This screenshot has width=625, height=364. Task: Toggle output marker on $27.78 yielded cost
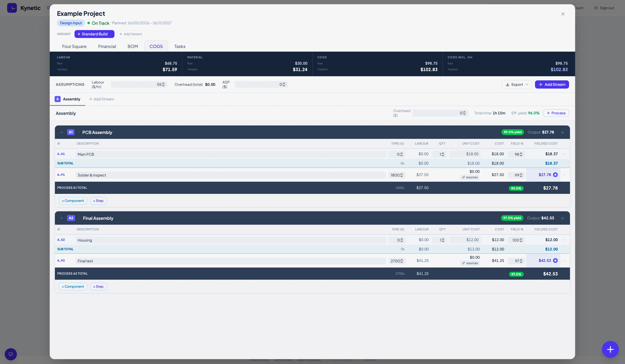(555, 175)
